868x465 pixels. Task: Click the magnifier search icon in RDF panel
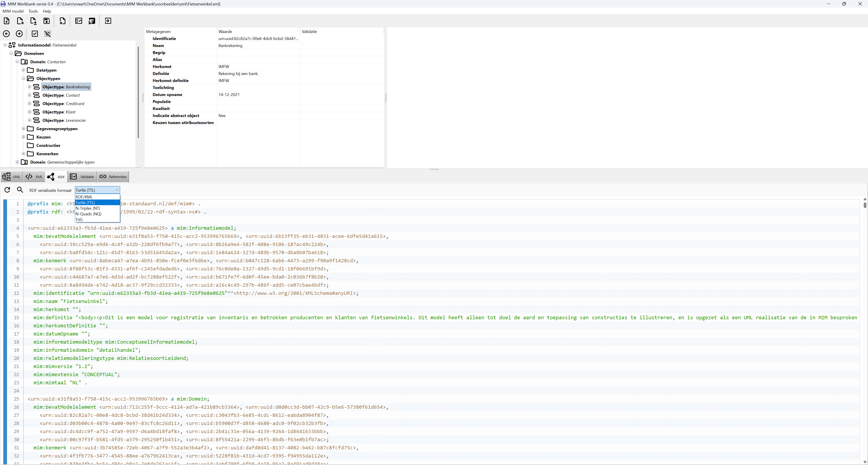[20, 190]
